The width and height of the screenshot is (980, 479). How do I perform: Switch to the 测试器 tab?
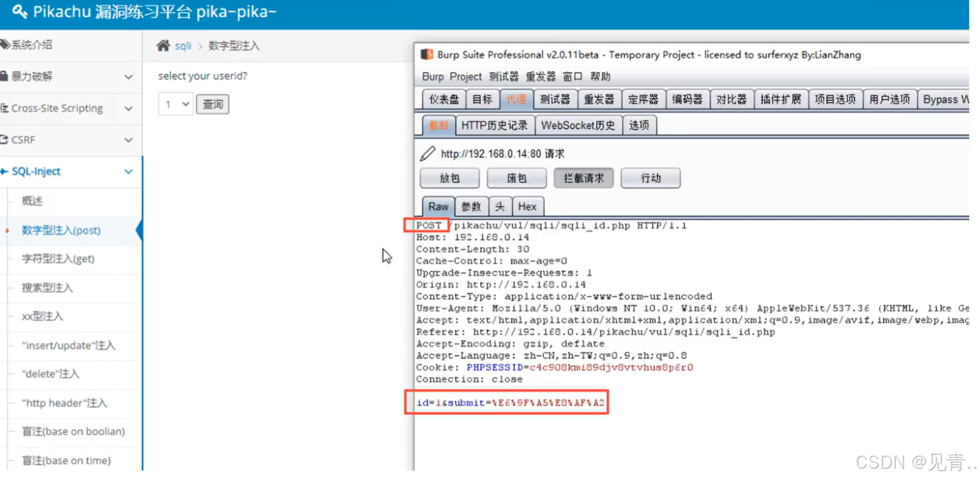click(x=555, y=99)
